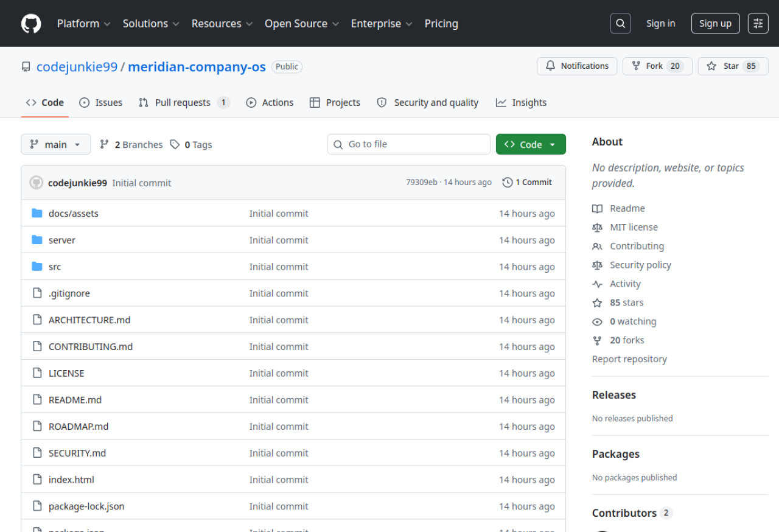Click the fork icon beside 20 forks
This screenshot has height=532, width=779.
tap(598, 340)
